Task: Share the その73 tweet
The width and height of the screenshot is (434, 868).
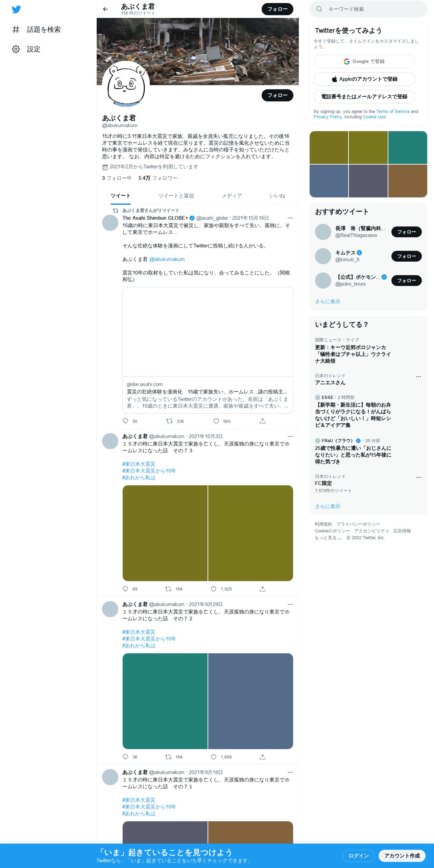Action: coord(263,589)
